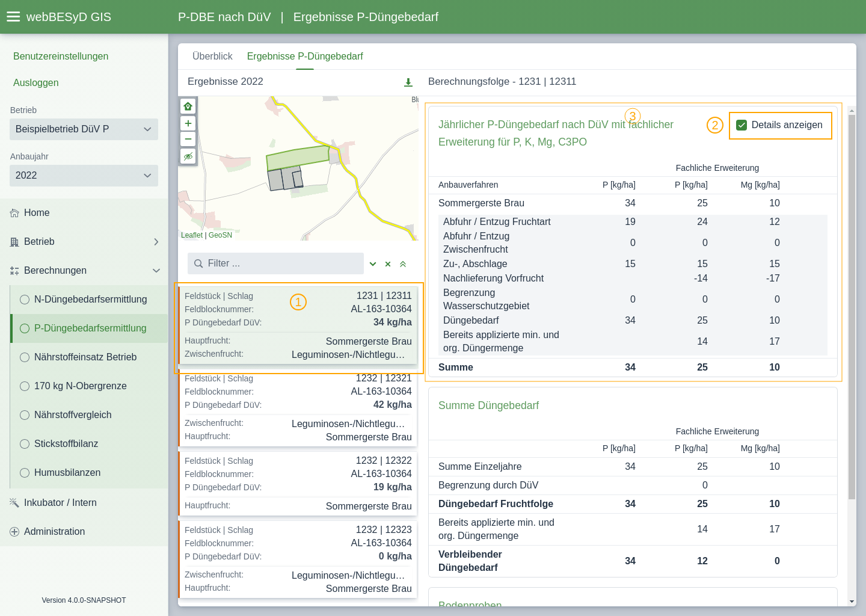Download the Ergebnisse 2022 results
The height and width of the screenshot is (616, 866).
pos(408,82)
